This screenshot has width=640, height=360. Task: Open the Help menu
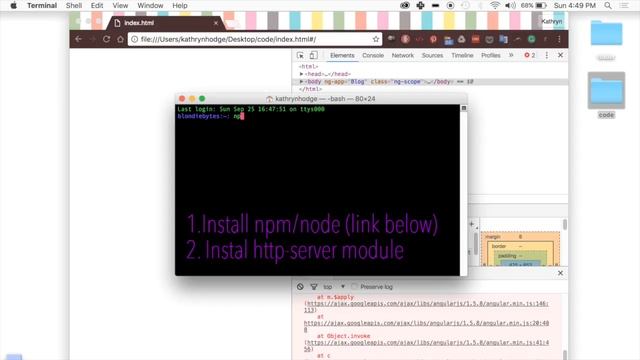click(x=180, y=6)
